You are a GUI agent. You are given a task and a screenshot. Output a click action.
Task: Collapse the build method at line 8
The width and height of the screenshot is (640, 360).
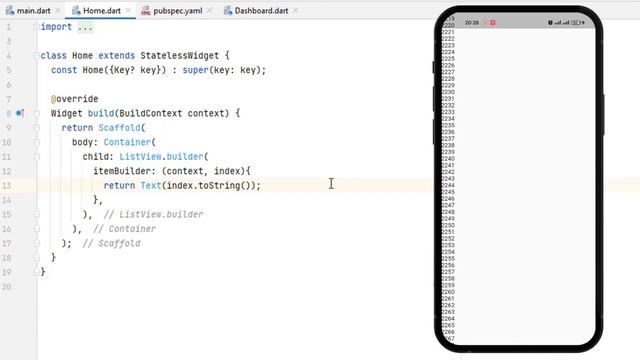point(37,113)
